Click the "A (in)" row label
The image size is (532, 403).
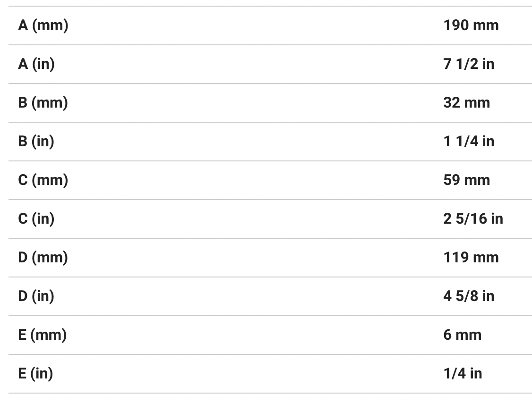click(36, 64)
